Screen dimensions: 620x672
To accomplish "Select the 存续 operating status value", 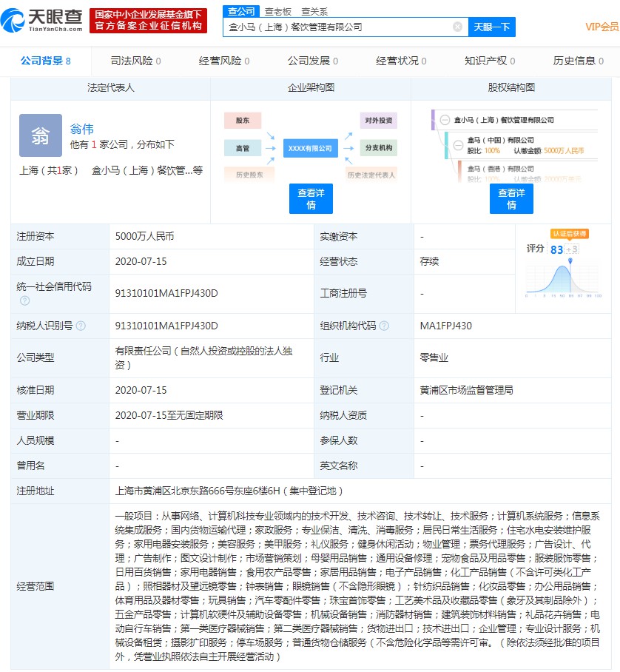I will [x=429, y=262].
